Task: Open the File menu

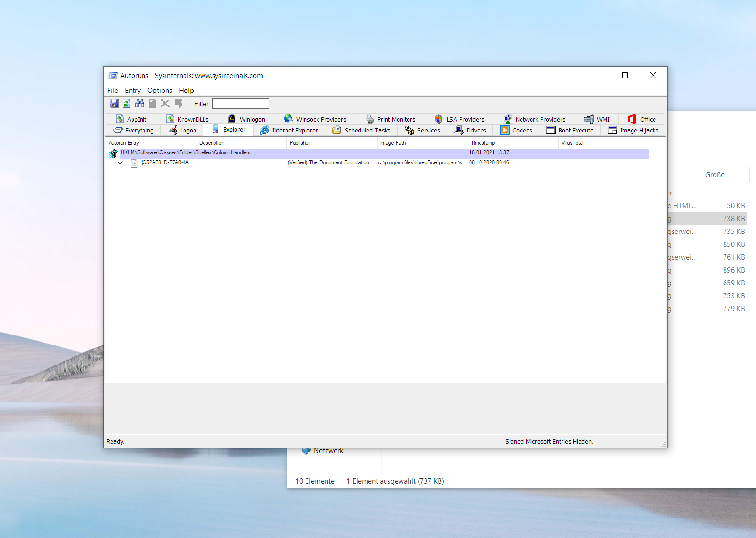Action: point(112,91)
